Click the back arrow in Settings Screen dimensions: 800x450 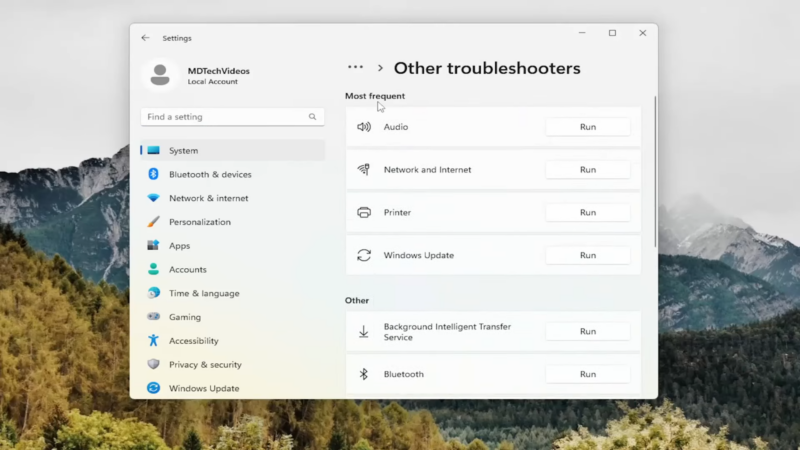tap(145, 38)
